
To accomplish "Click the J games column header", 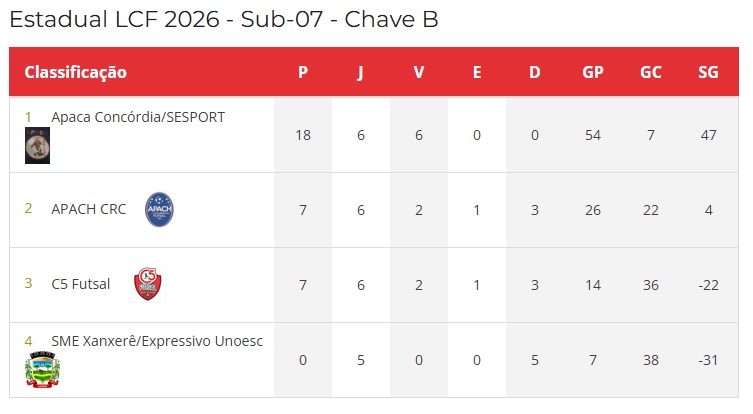I will tap(361, 73).
